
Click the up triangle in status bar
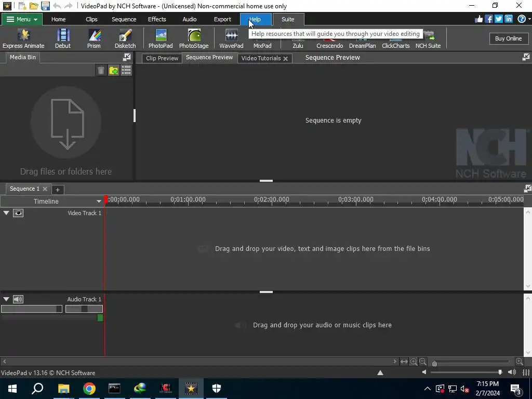pyautogui.click(x=380, y=373)
